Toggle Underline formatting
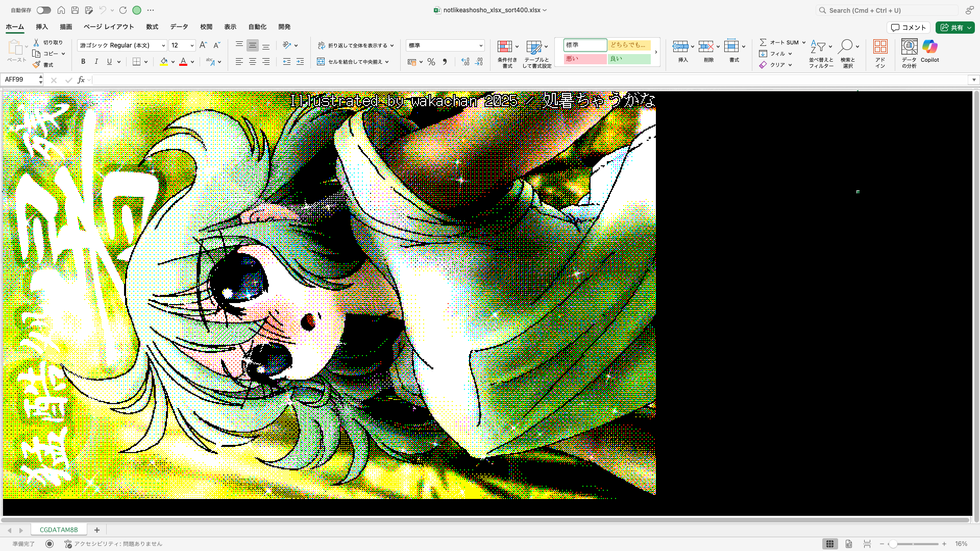980x551 pixels. (109, 62)
